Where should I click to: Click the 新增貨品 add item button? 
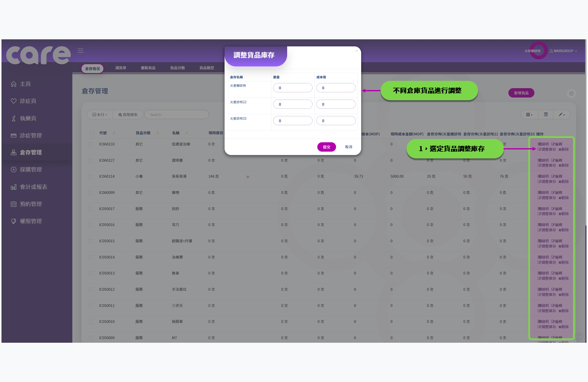pyautogui.click(x=521, y=93)
